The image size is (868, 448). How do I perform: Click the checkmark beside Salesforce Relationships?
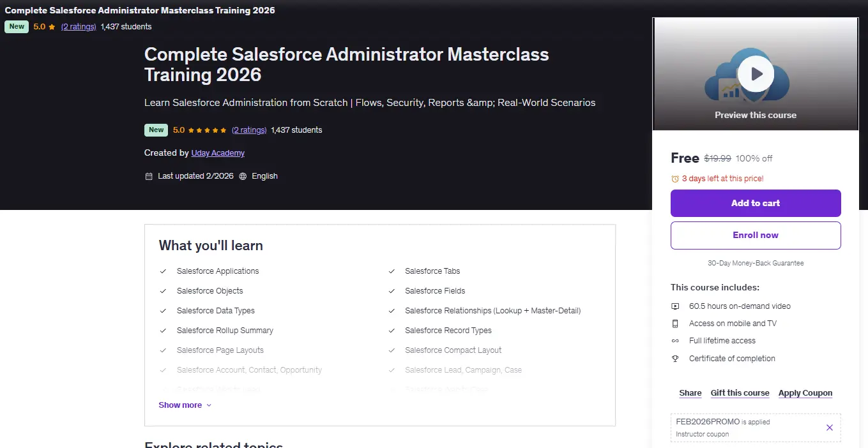coord(392,311)
